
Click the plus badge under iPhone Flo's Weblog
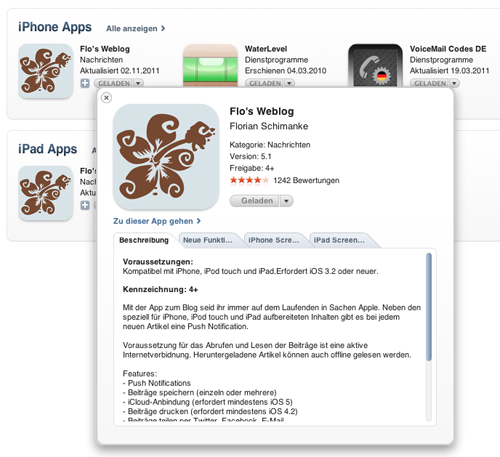pos(85,83)
